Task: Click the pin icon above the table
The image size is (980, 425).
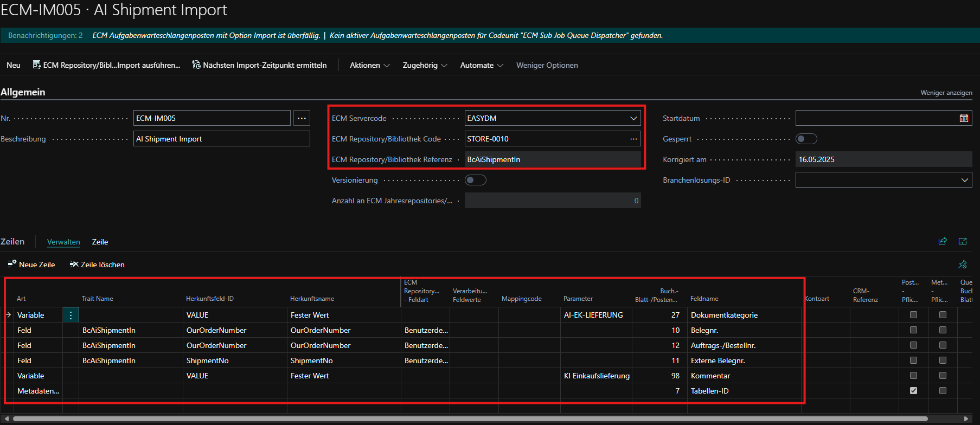Action: click(963, 265)
